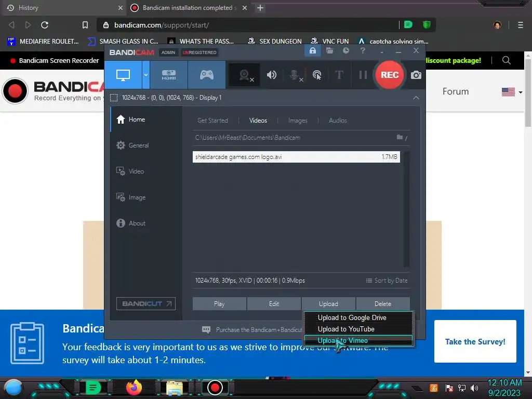Open the Sort by Date dropdown
This screenshot has height=399, width=532.
[x=387, y=281]
